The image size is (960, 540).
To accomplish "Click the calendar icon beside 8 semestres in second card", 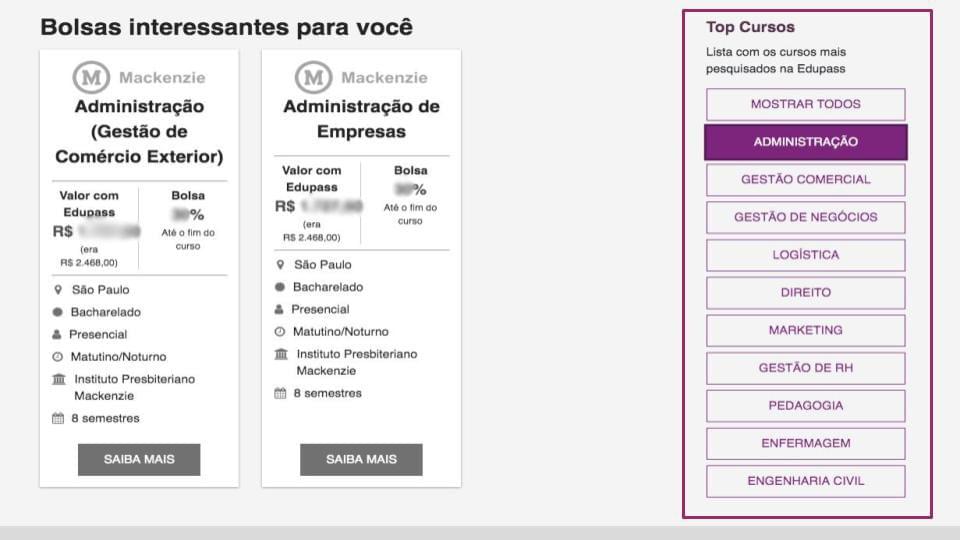I will (280, 393).
